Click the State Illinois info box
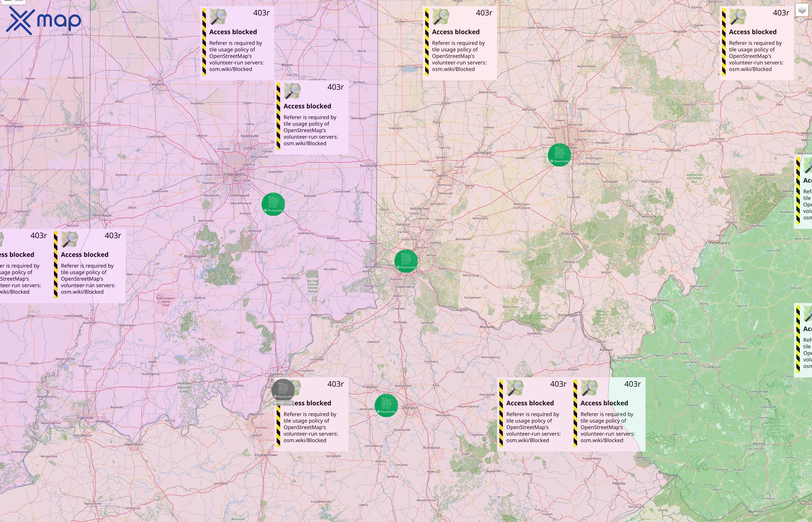812x522 pixels. 14,1
